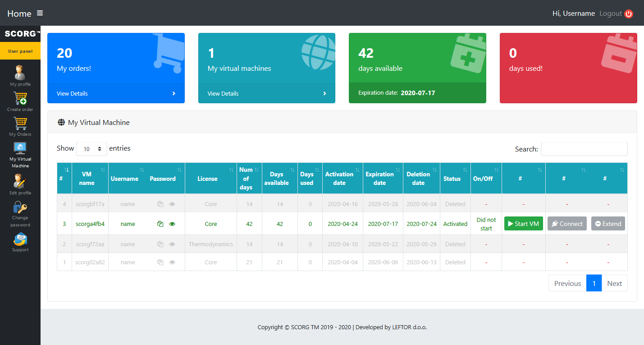The height and width of the screenshot is (345, 644).
Task: Click activation date 2020-04-10
Action: click(x=343, y=244)
